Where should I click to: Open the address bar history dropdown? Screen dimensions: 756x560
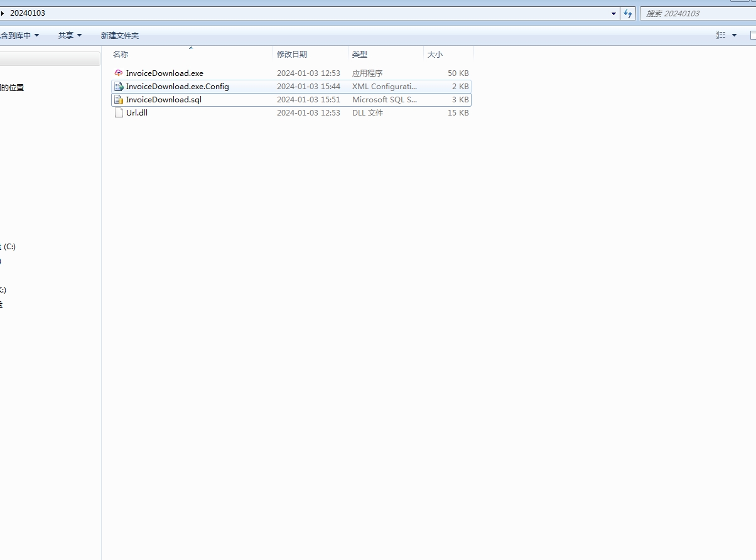click(x=613, y=13)
